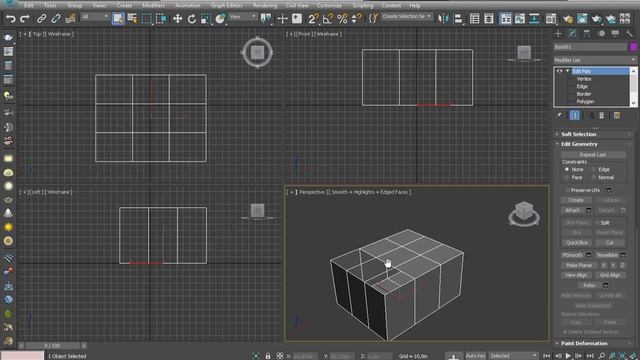Toggle the Percent Snap icon

342,19
